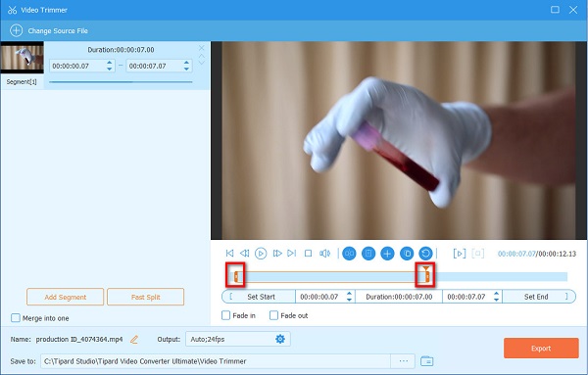Edit the file name with pencil icon
Viewport: 588px width, 375px height.
click(134, 340)
